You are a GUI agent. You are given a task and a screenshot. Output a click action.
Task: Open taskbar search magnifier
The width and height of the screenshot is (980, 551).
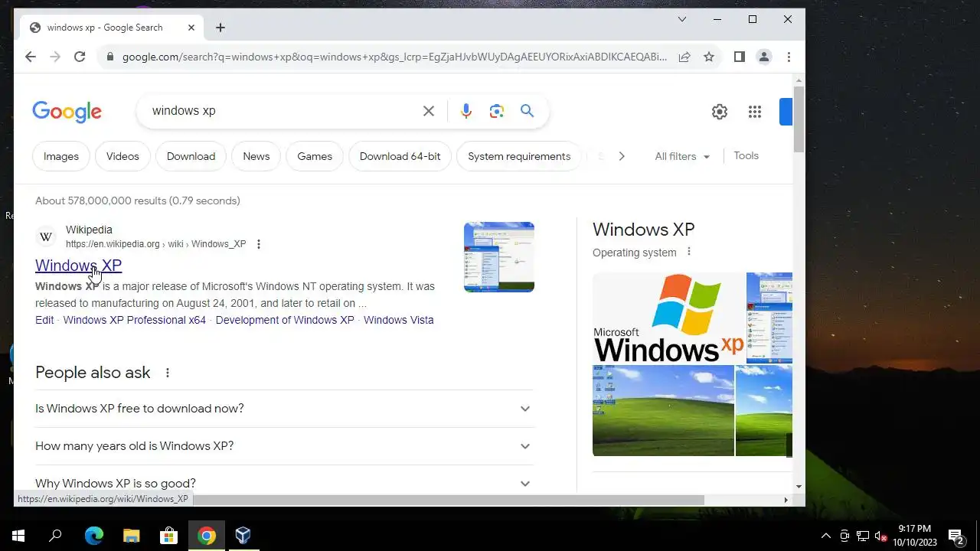55,536
